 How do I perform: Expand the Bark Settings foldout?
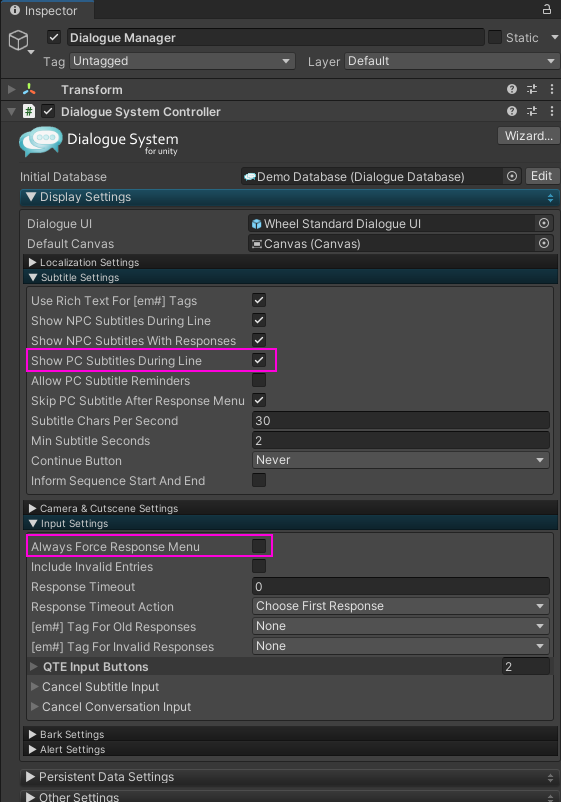coord(33,734)
